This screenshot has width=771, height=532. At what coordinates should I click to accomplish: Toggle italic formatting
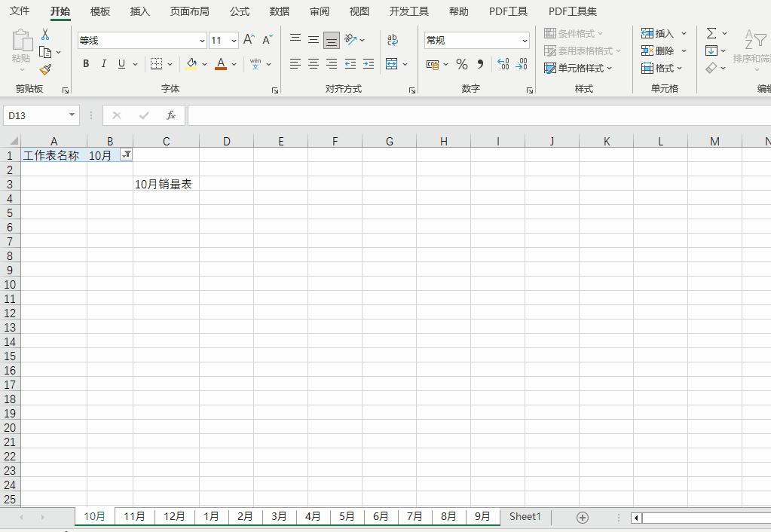point(103,64)
